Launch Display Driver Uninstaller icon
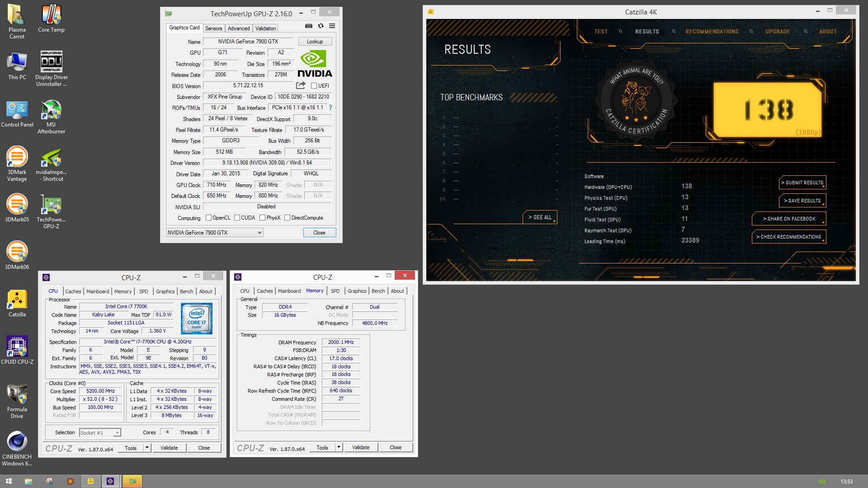Viewport: 868px width, 488px height. pos(51,69)
